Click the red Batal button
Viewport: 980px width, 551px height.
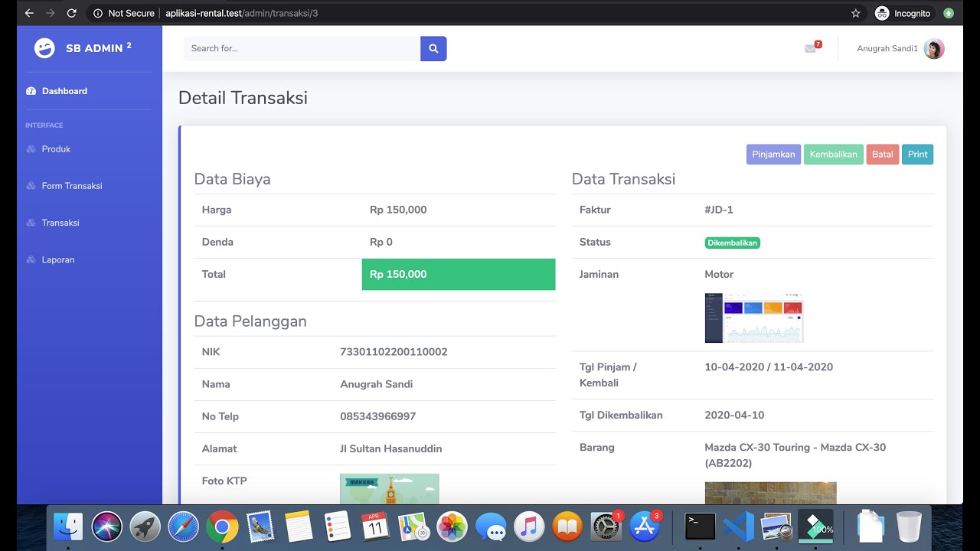click(882, 155)
